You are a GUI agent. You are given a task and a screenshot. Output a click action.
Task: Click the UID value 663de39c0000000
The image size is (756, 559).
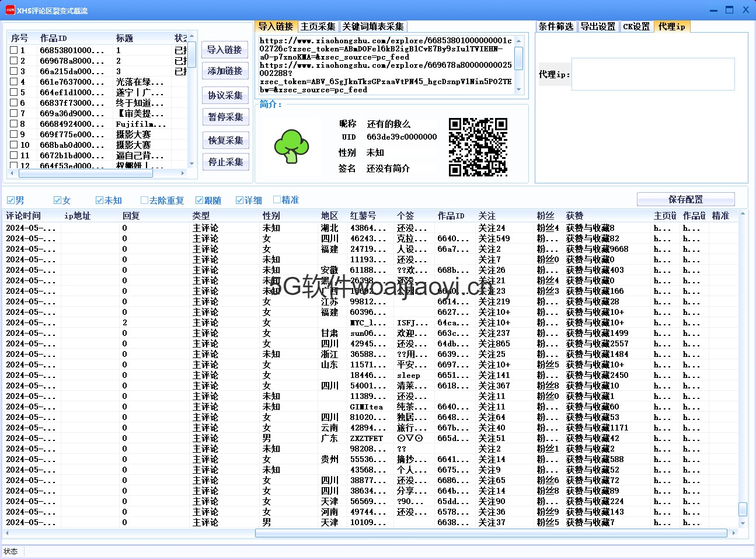click(402, 137)
